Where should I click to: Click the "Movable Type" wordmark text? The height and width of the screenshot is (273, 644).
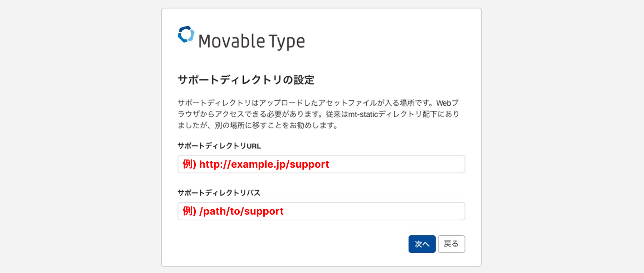point(252,42)
